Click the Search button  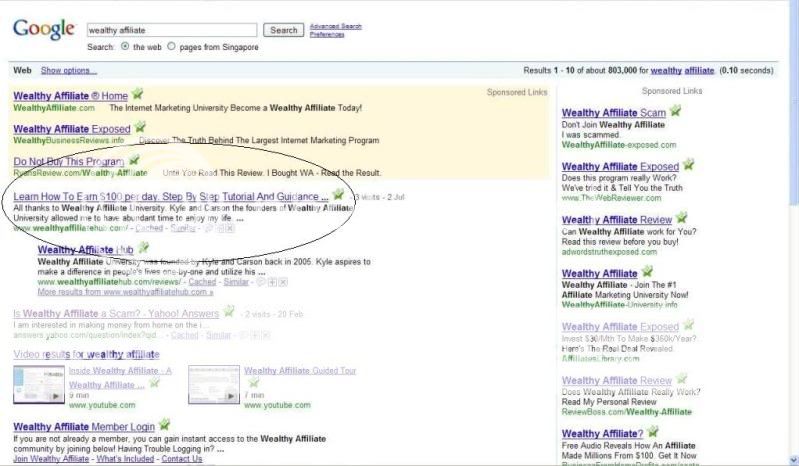click(x=283, y=30)
